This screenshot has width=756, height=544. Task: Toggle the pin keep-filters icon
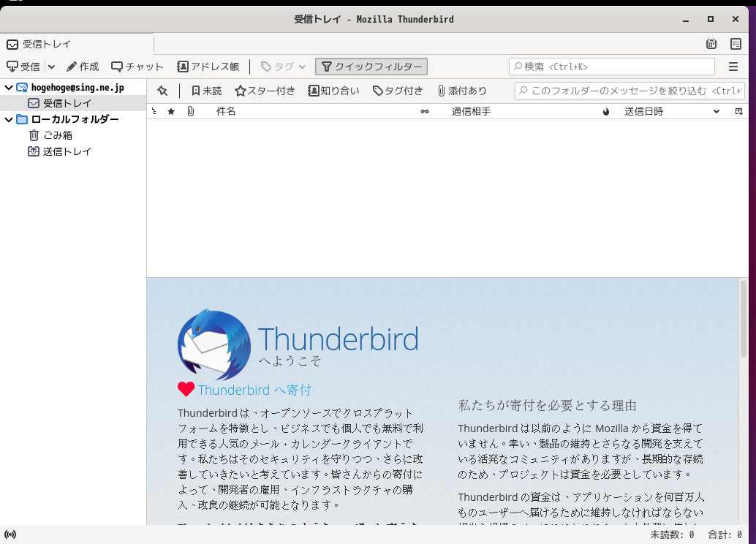[x=162, y=91]
